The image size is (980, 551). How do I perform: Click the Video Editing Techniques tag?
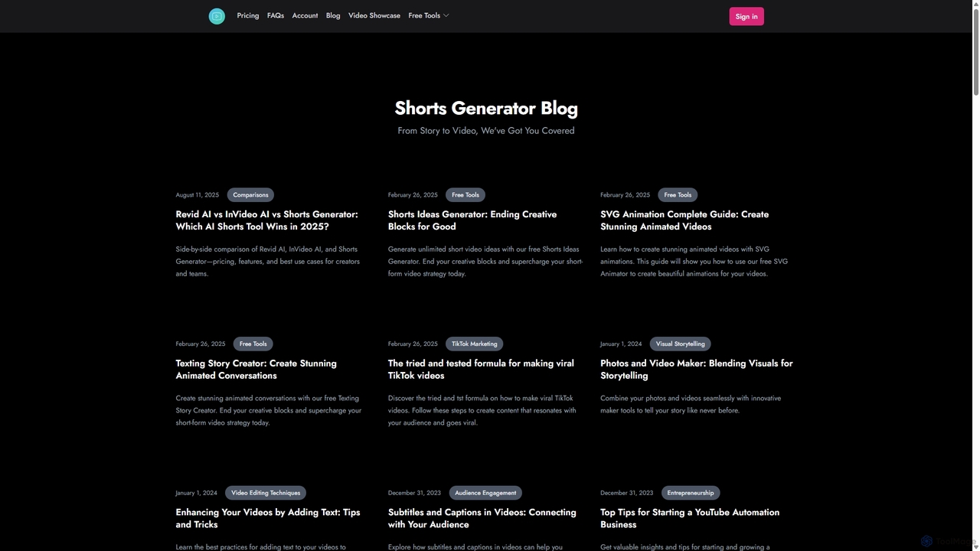pos(266,493)
